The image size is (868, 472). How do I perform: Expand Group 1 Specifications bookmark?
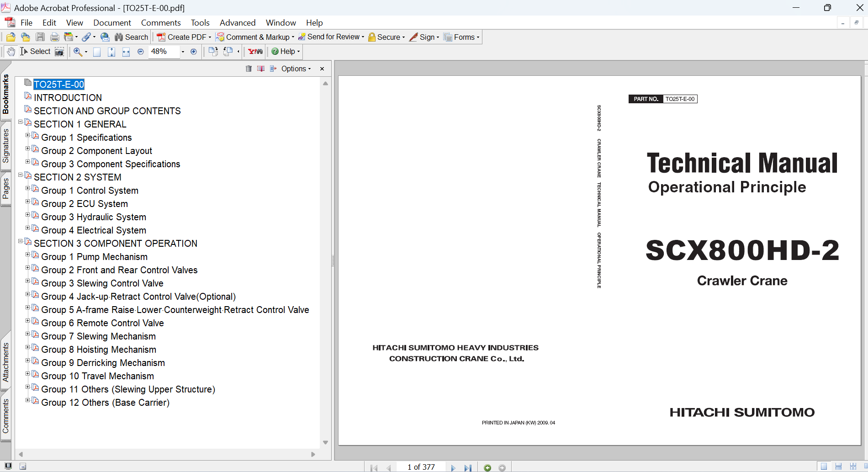click(x=27, y=135)
